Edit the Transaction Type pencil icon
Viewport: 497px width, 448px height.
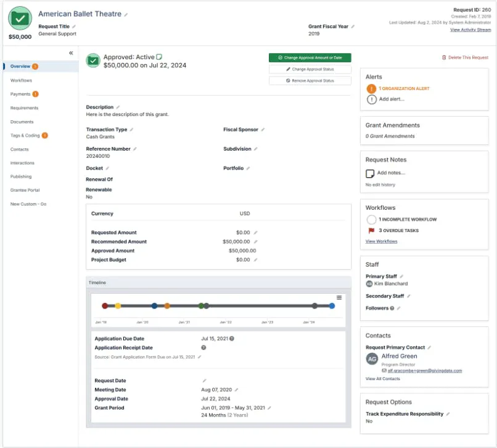coord(131,130)
